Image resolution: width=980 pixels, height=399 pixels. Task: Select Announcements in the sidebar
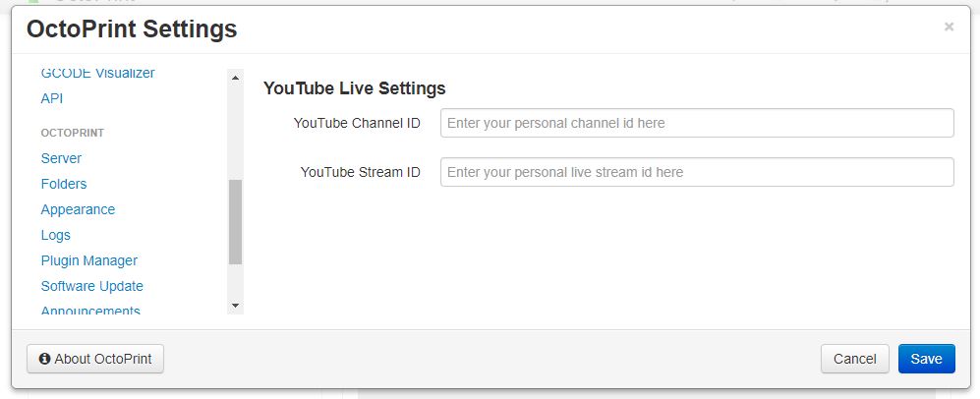click(x=90, y=311)
